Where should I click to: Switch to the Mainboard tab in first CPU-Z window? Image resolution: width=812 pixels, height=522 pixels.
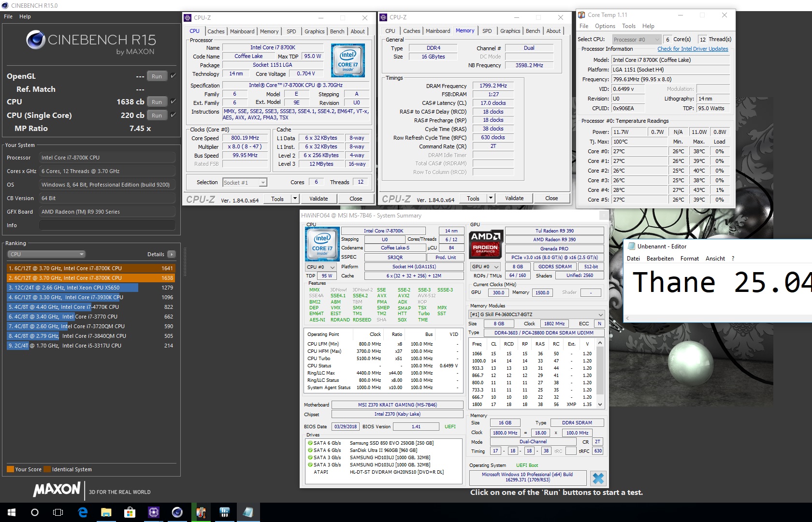[242, 31]
